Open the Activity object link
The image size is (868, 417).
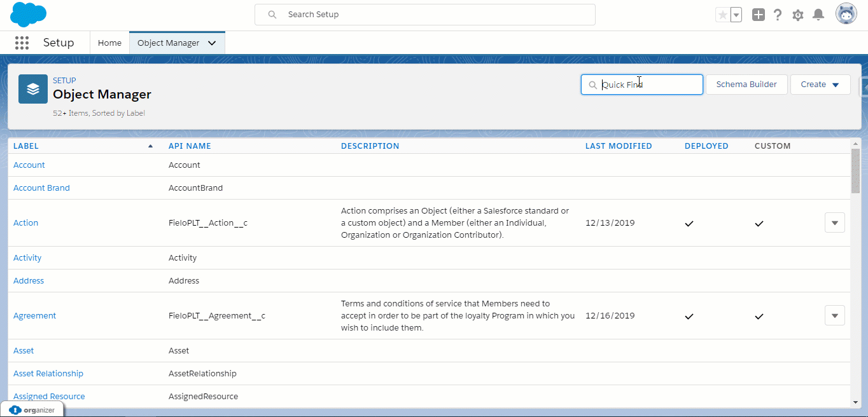[x=27, y=257]
